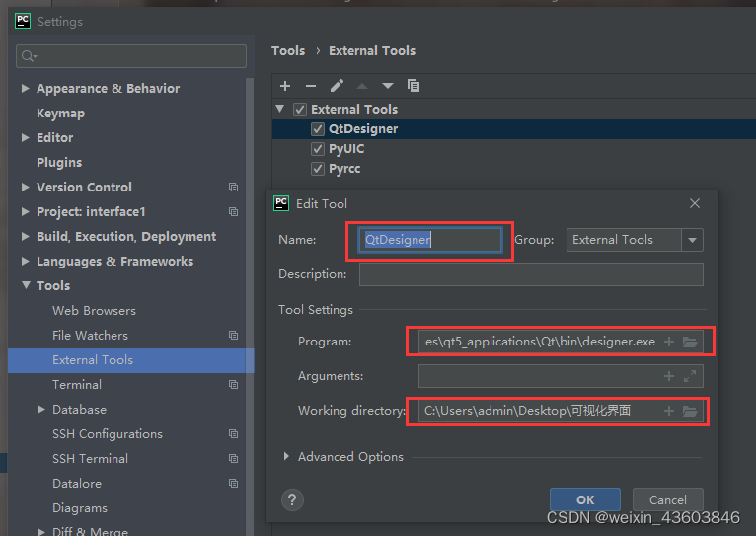Click the Description input field

pyautogui.click(x=531, y=274)
